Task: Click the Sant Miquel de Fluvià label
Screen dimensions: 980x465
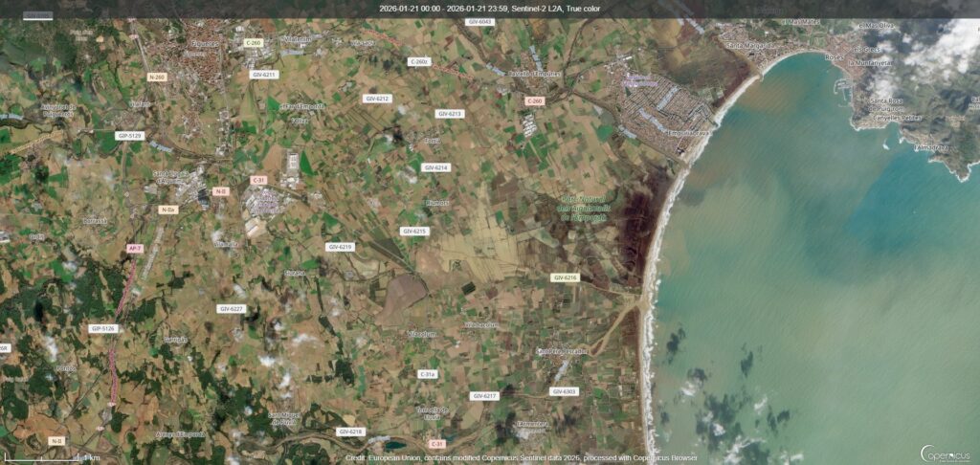Action: 284,418
